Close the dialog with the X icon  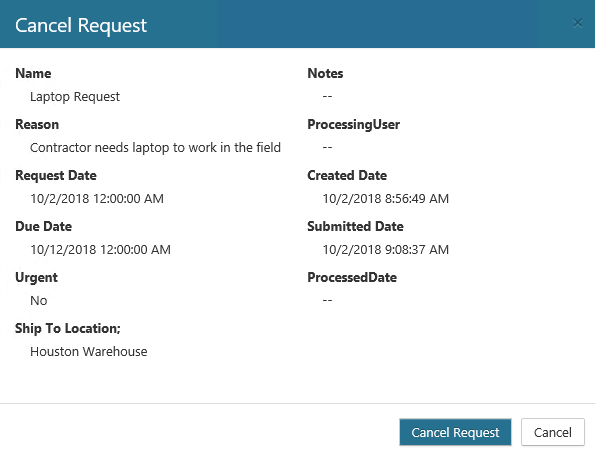578,24
